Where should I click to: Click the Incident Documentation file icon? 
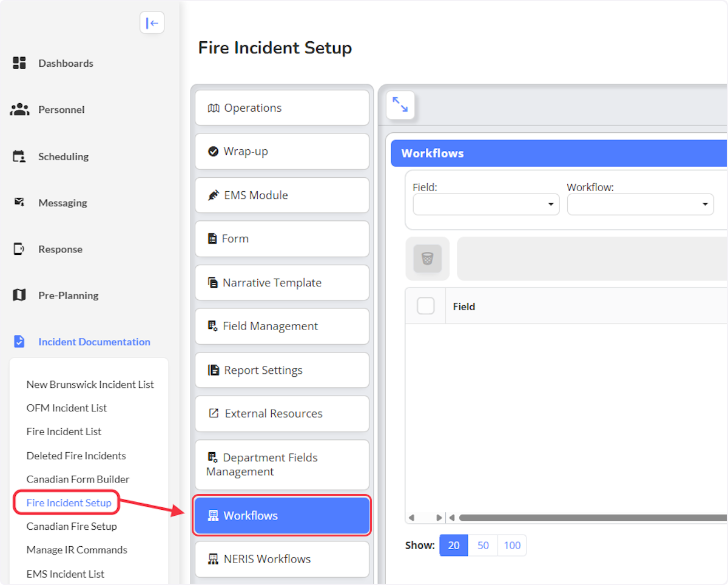pos(19,342)
